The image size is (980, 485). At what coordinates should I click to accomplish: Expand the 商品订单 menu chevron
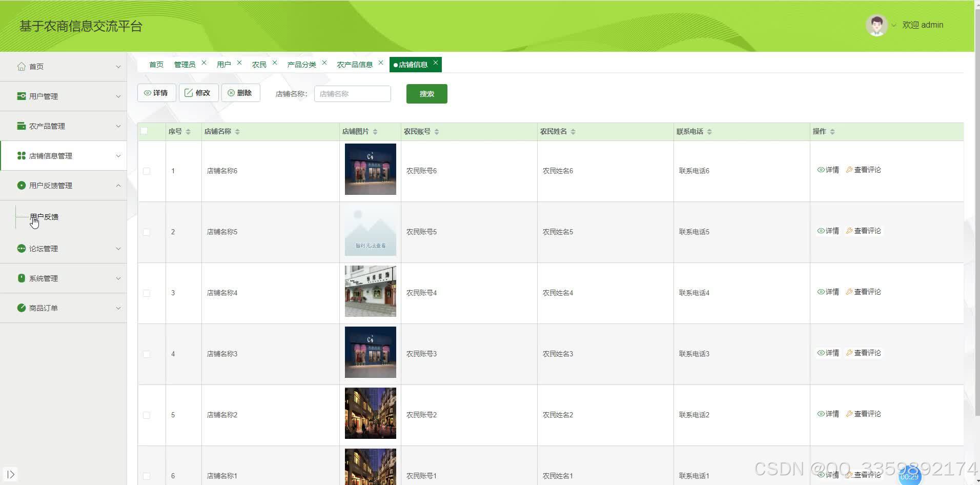(x=118, y=308)
